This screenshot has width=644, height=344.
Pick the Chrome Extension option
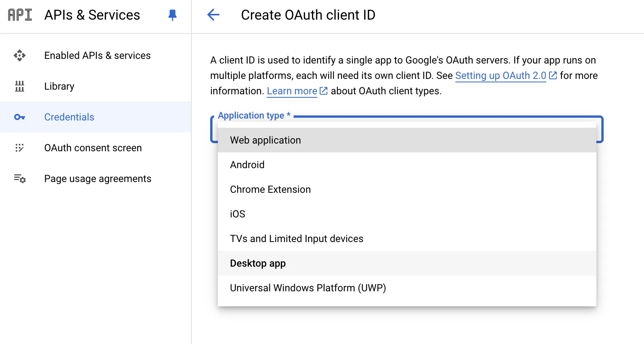(x=407, y=189)
